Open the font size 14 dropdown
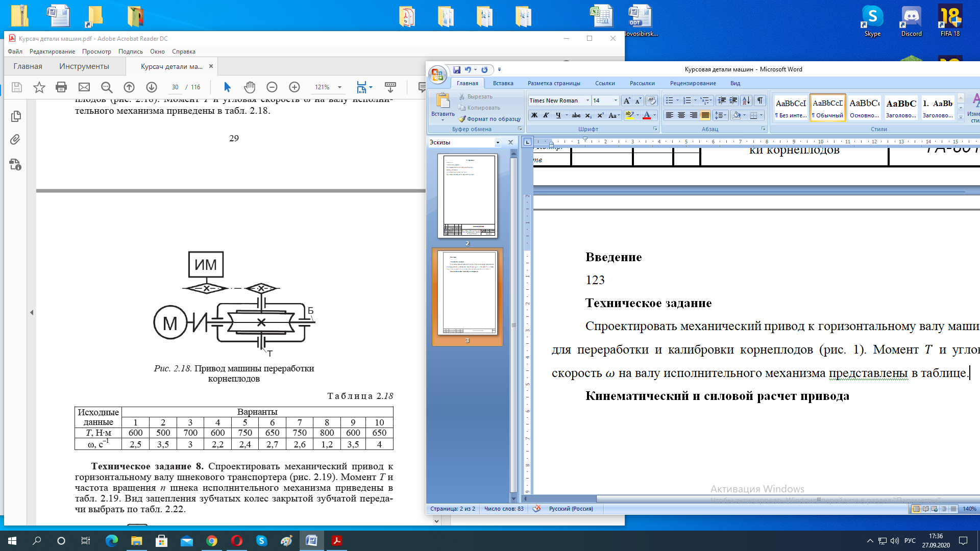Screen dimensions: 980x551 click(x=616, y=101)
